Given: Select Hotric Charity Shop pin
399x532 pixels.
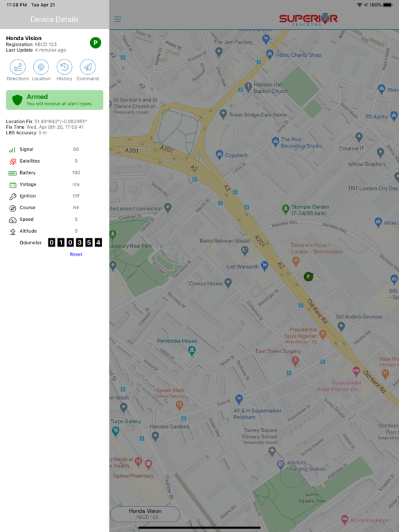Looking at the screenshot, I should 269,53.
